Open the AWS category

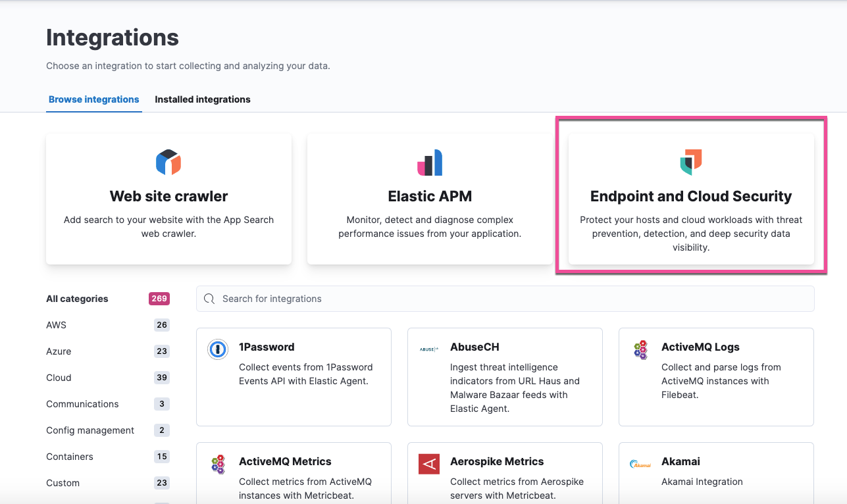[x=56, y=325]
